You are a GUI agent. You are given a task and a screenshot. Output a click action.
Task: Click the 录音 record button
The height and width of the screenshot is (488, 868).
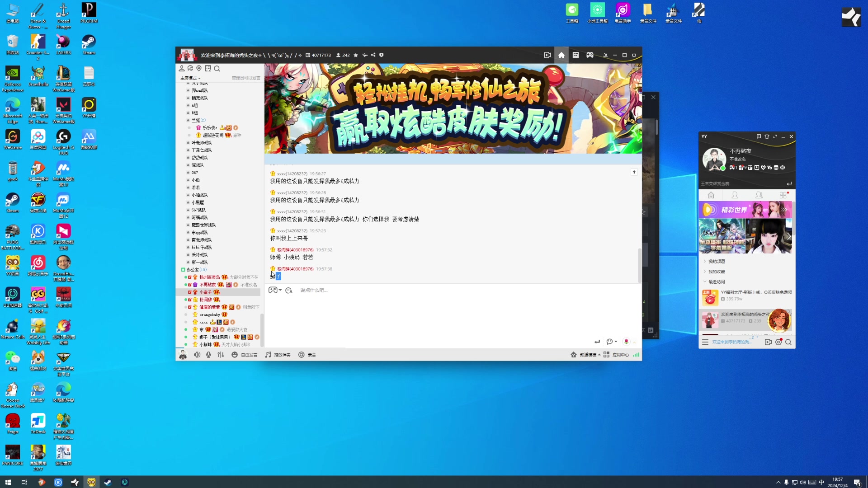coord(307,355)
